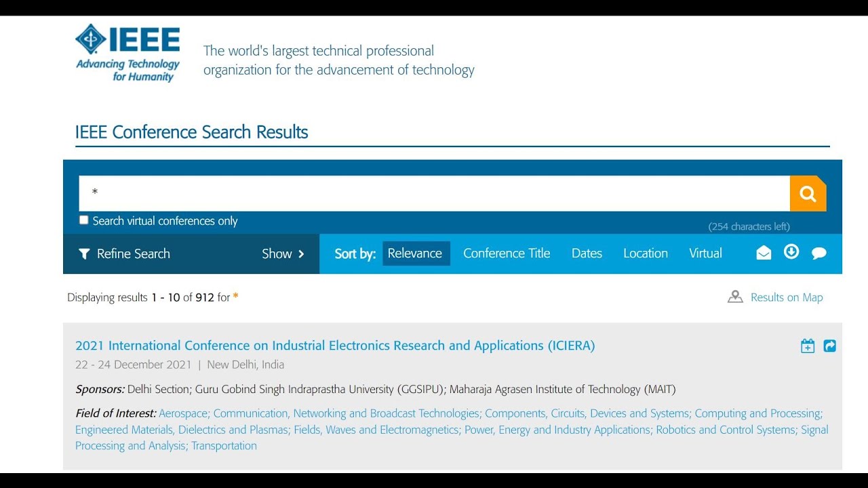Add ICIERA conference to calendar icon
Image resolution: width=868 pixels, height=488 pixels.
click(x=808, y=346)
